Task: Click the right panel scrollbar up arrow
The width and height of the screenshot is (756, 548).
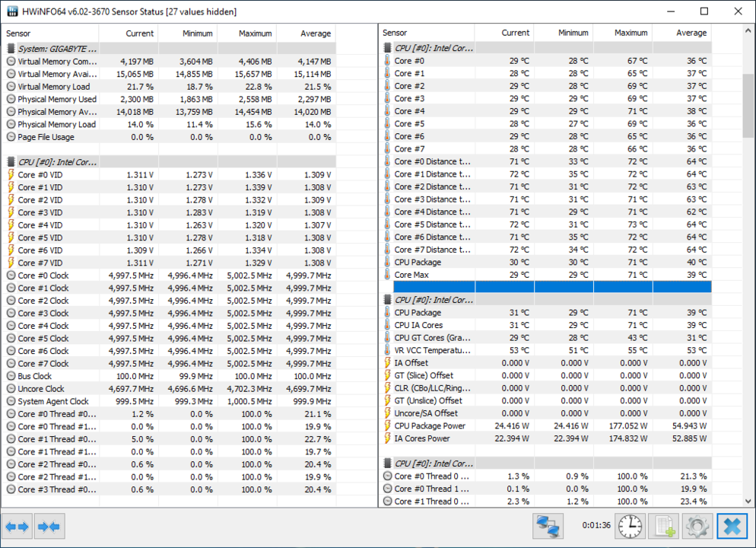Action: point(748,30)
